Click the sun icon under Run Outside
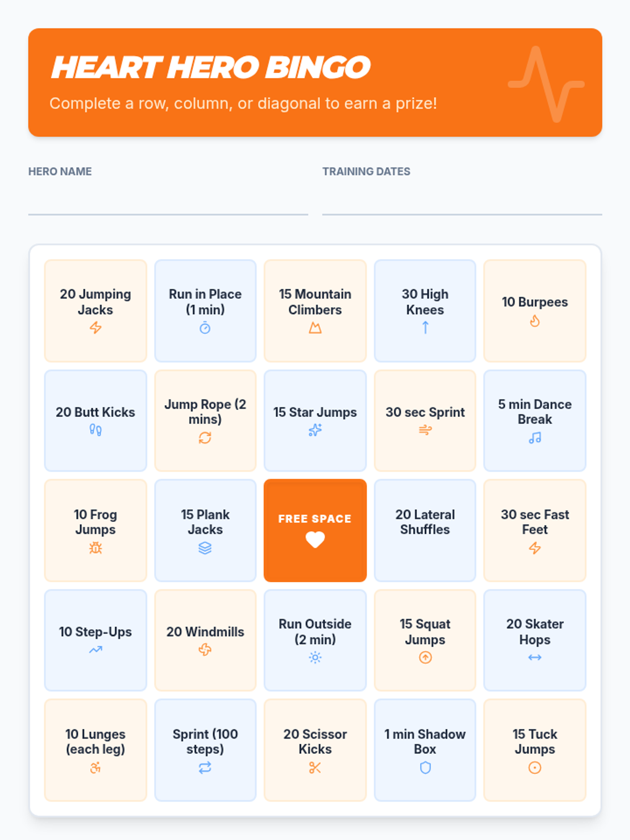 pyautogui.click(x=315, y=657)
